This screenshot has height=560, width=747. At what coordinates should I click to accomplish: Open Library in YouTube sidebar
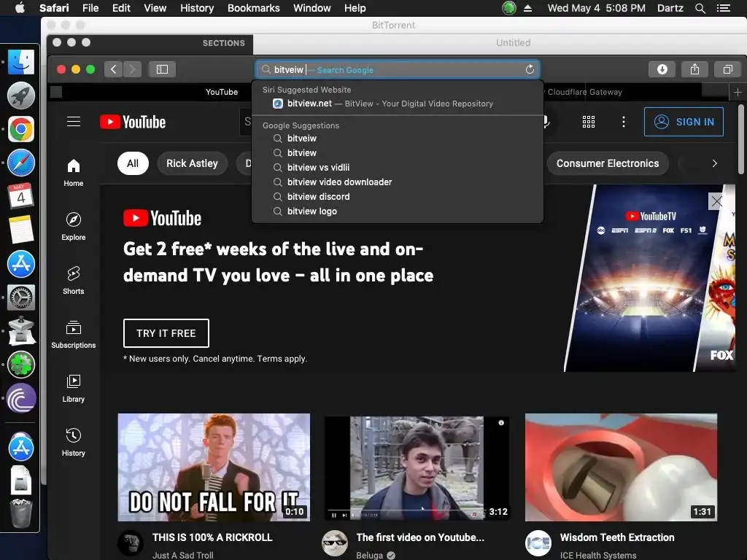[x=74, y=388]
